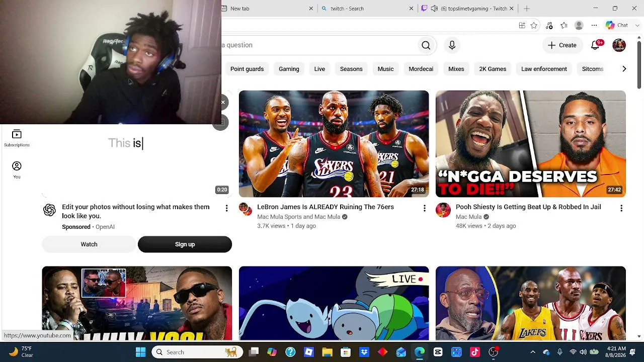Show more category chips with the right arrow
644x362 pixels.
(x=624, y=69)
